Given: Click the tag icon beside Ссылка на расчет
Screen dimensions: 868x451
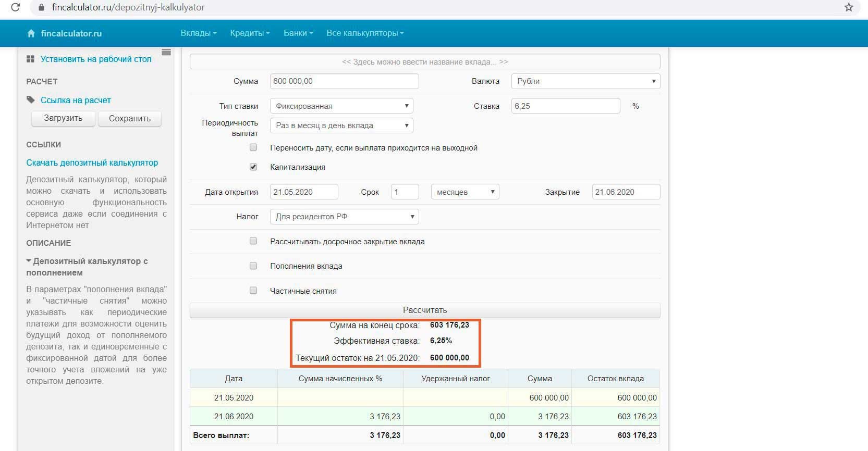Looking at the screenshot, I should (31, 99).
